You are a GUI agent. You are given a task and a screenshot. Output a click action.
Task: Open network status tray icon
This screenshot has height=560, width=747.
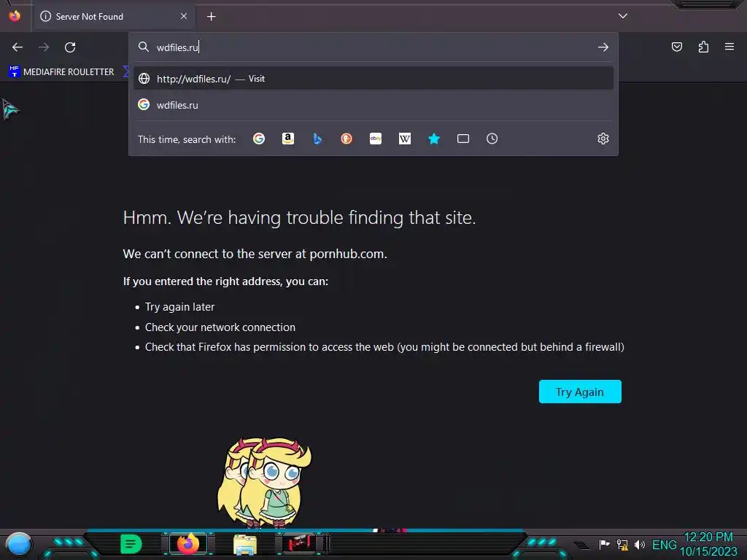[622, 544]
